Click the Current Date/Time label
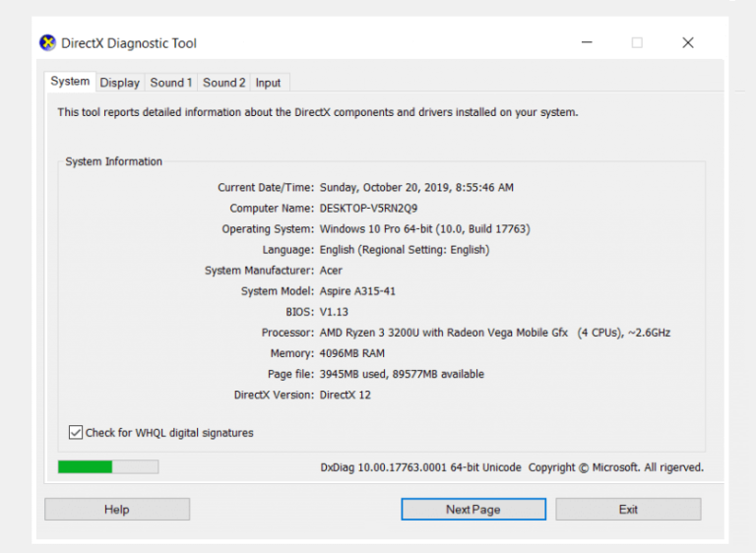 (266, 188)
